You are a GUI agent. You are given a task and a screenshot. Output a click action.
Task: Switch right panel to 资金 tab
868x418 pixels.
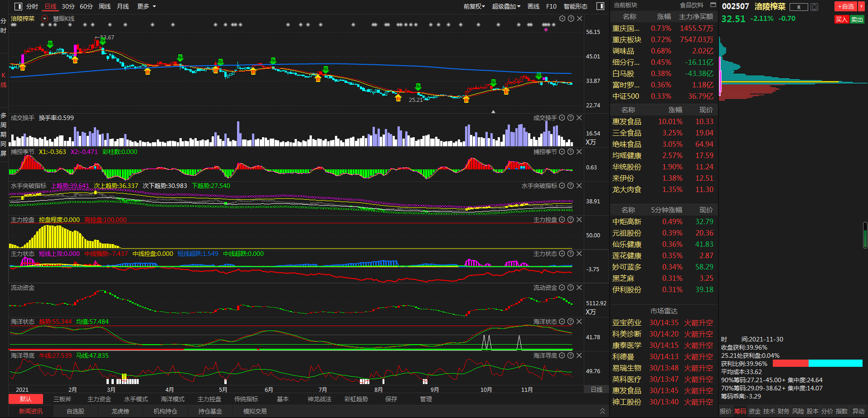755,411
